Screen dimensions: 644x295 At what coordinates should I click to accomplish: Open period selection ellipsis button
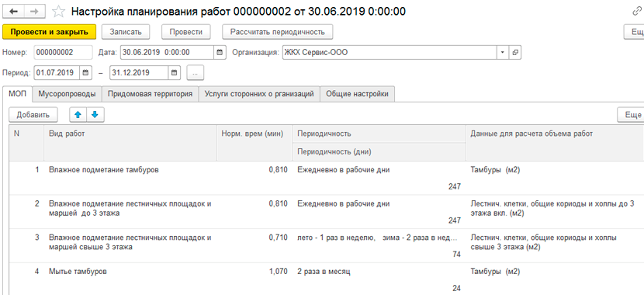195,73
